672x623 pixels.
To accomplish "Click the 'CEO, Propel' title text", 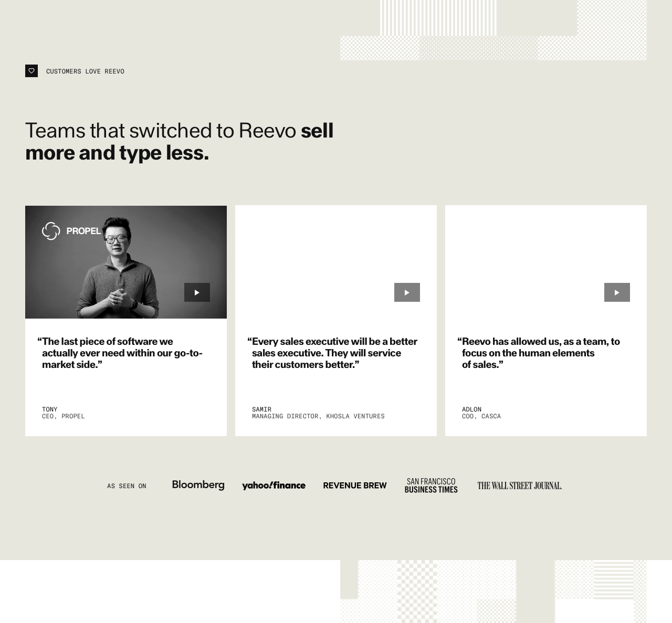I will pyautogui.click(x=64, y=416).
